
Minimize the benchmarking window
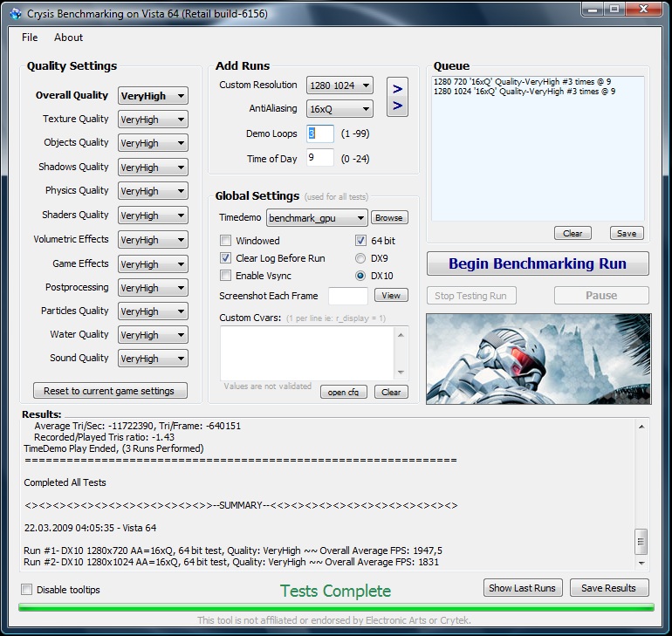[x=593, y=10]
